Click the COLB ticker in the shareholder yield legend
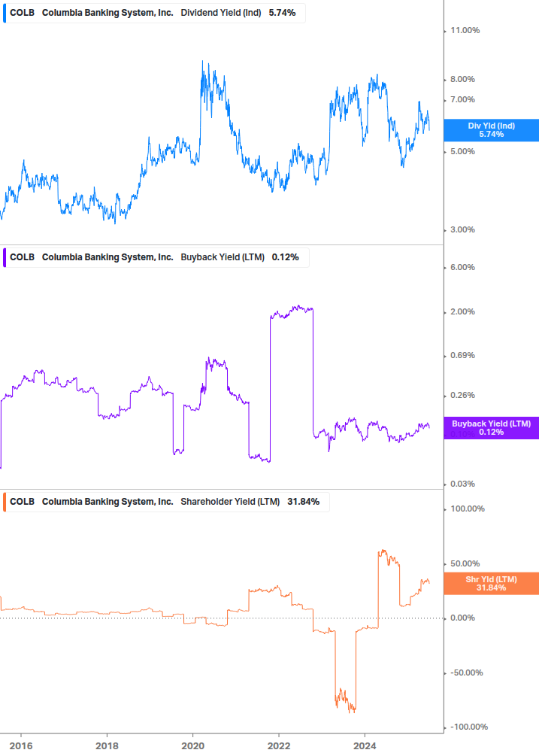 22,502
